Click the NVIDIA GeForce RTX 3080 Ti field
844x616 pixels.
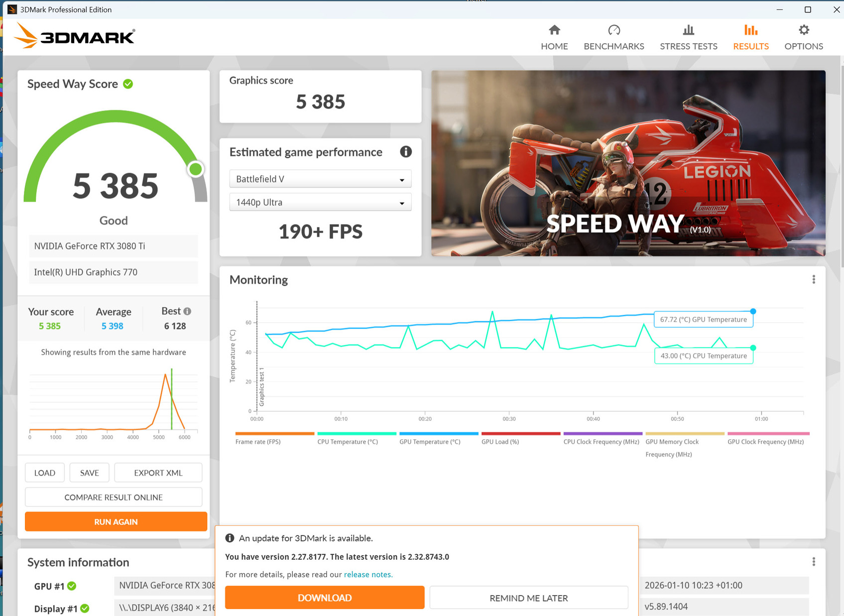tap(114, 246)
